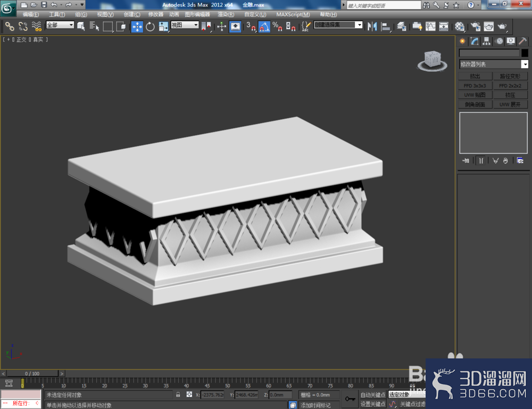Click the Mirror tool icon

coord(372,26)
